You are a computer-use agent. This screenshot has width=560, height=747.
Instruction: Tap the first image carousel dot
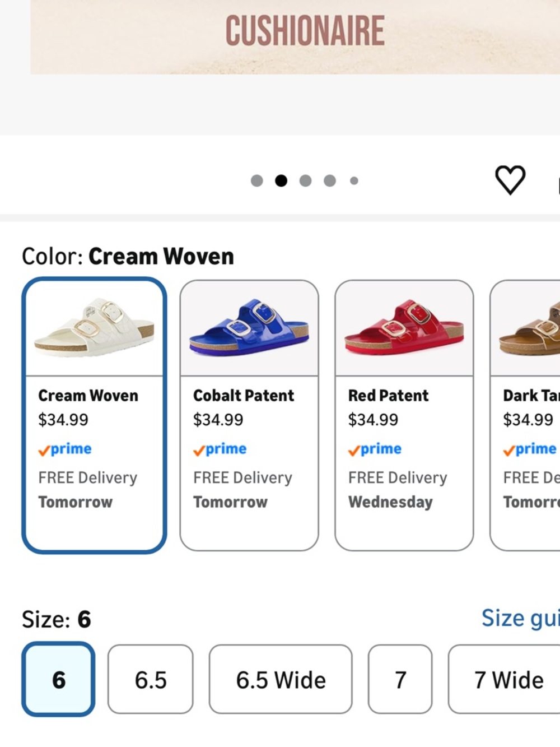point(257,180)
